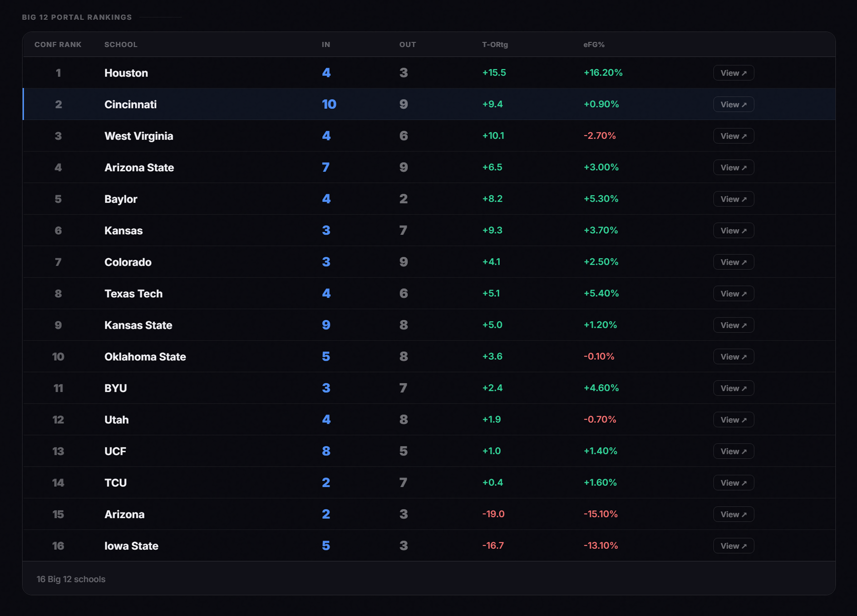
Task: Click Houston's +16.20% eFG value
Action: point(603,73)
